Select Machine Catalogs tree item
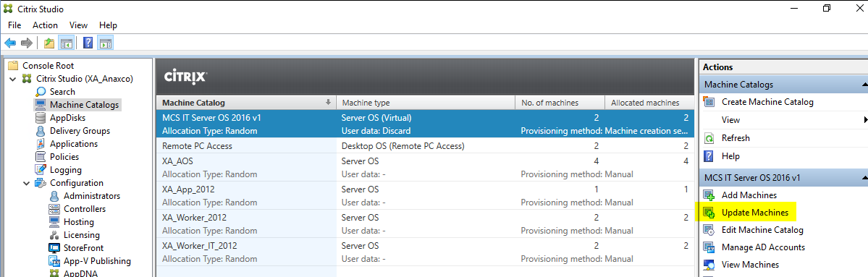This screenshot has height=277, width=868. (x=84, y=104)
